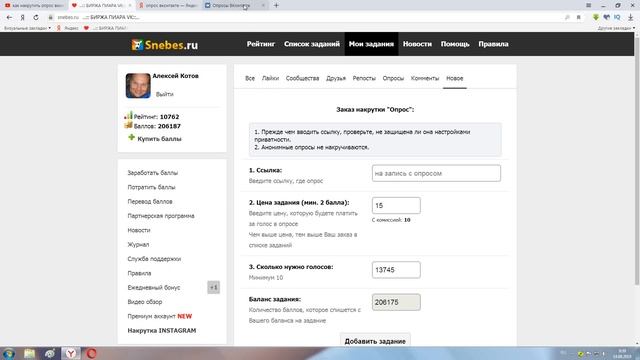Screen dimensions: 640x360
Task: Click the Сколько нужно голосов field
Action: [396, 270]
